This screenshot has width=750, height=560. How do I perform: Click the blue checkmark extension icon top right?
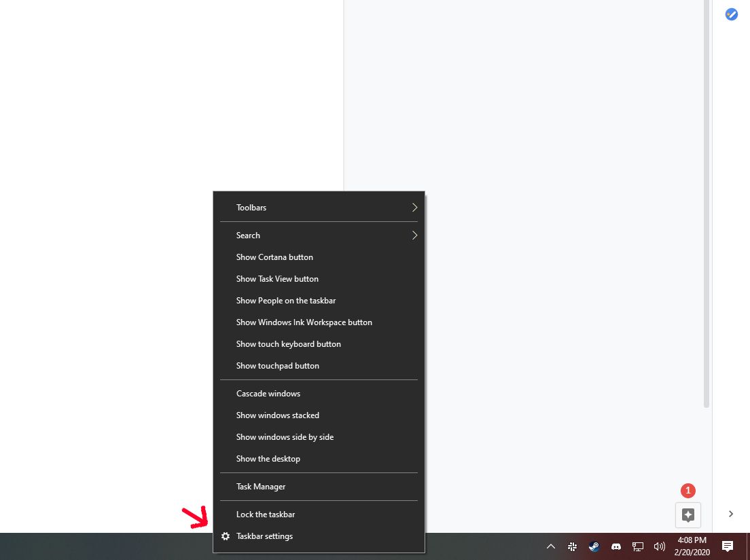pyautogui.click(x=732, y=14)
